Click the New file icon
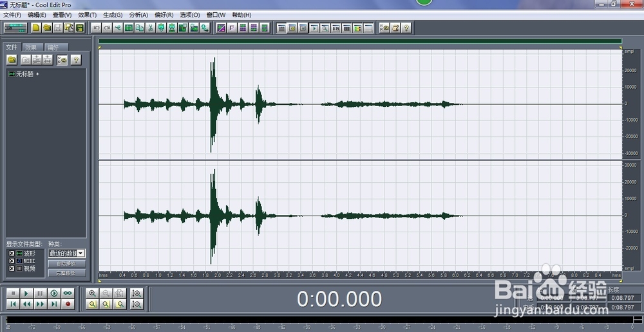Screen dimensions: 644x332 [x=37, y=28]
